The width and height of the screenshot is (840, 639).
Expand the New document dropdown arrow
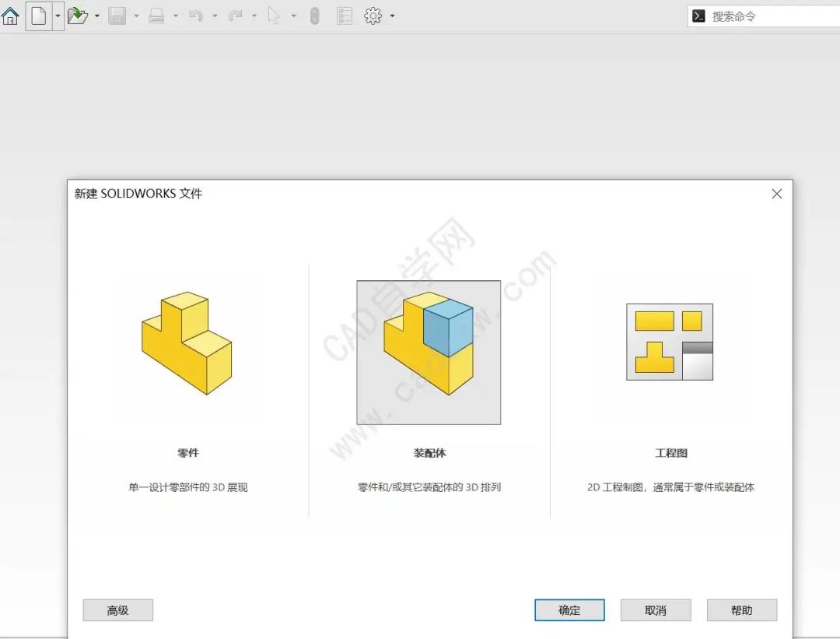coord(58,16)
